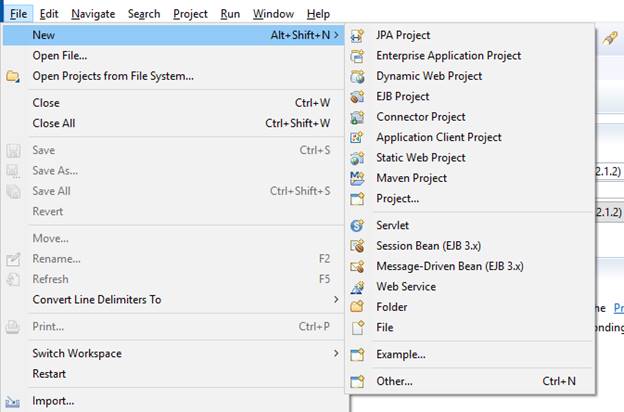624x412 pixels.
Task: Click Restart in the File menu
Action: (49, 374)
